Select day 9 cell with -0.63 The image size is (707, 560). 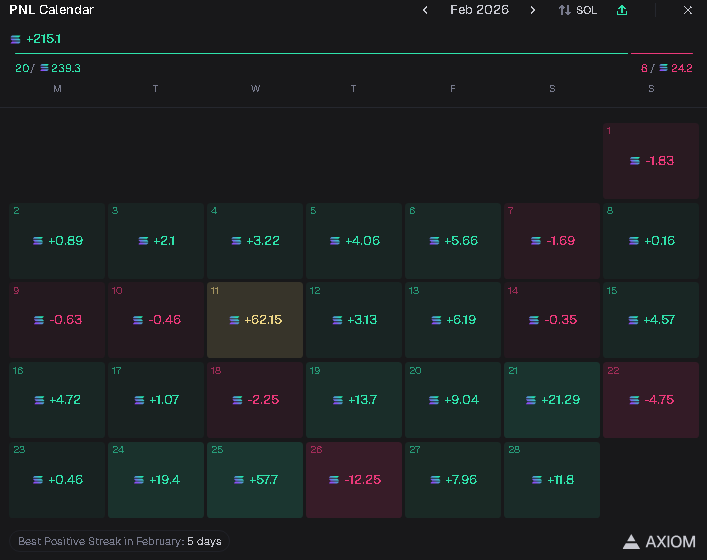pyautogui.click(x=57, y=320)
